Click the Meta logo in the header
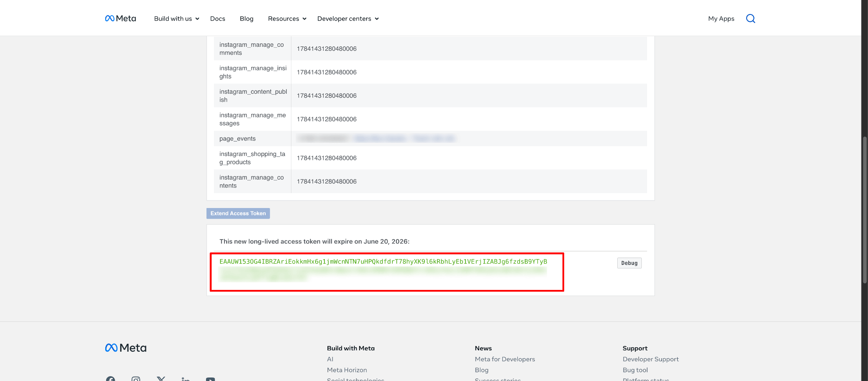The image size is (868, 381). tap(121, 18)
